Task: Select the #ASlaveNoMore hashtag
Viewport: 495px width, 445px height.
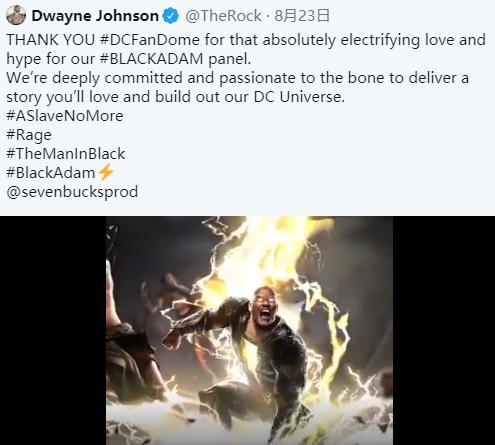Action: coord(65,116)
